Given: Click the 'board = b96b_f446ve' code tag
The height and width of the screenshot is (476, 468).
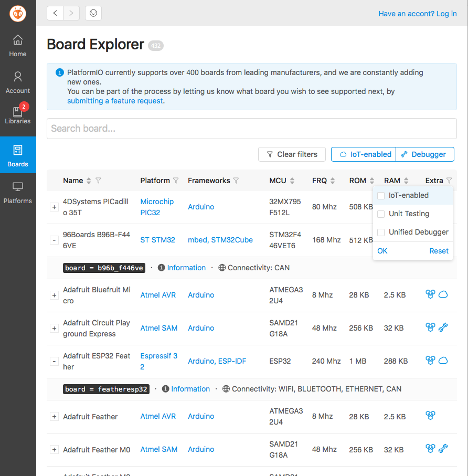Looking at the screenshot, I should pyautogui.click(x=104, y=268).
